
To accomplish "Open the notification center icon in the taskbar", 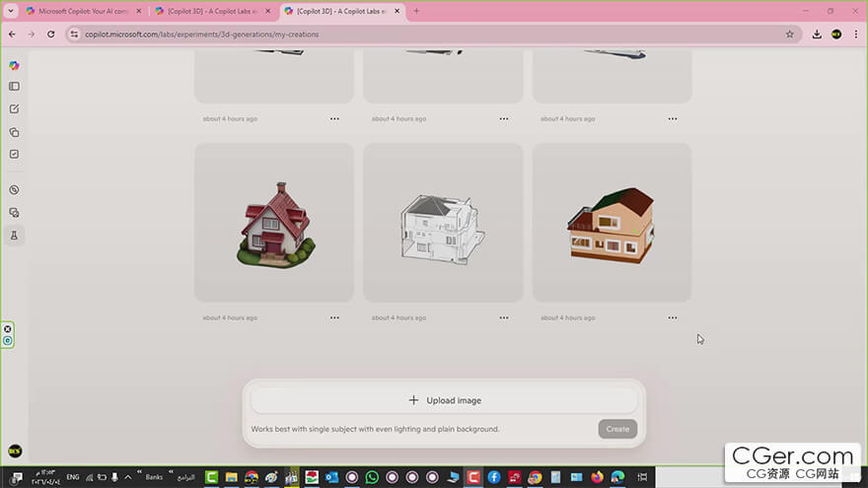I will coord(17,477).
